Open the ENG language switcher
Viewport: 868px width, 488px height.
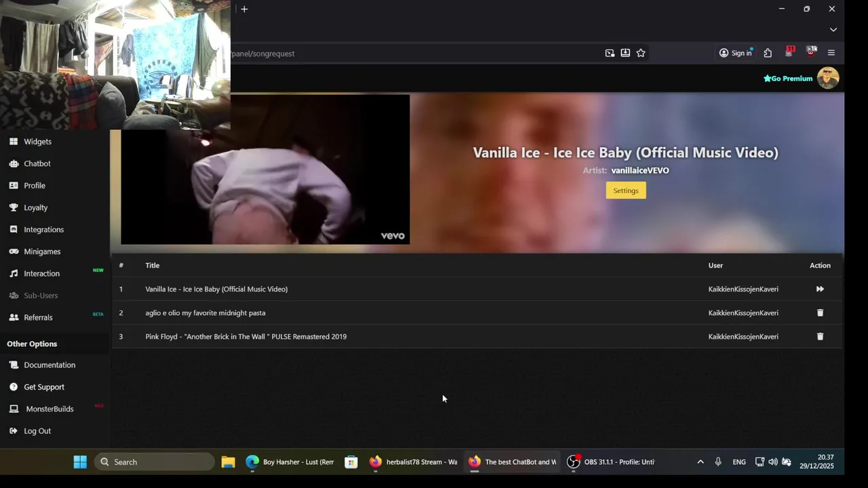click(739, 462)
